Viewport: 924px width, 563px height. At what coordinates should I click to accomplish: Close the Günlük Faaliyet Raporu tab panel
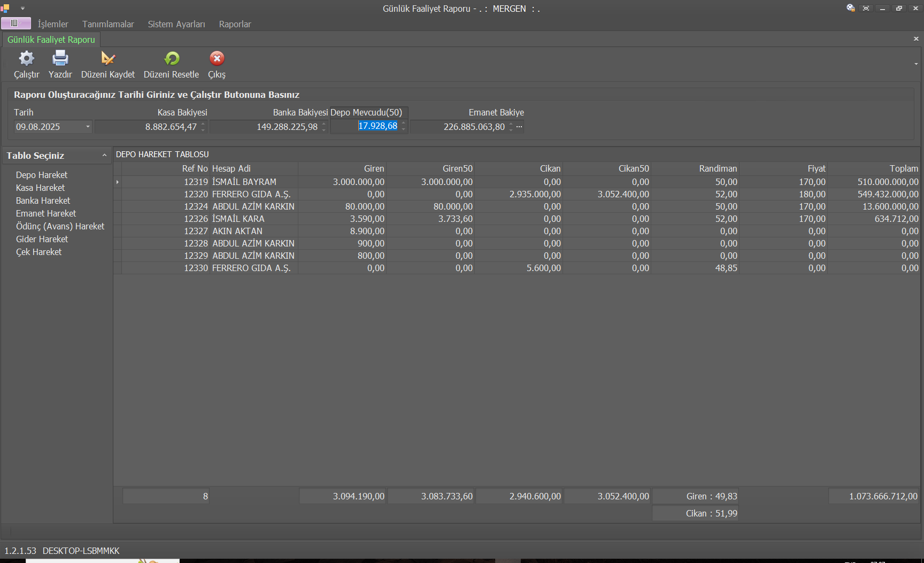pyautogui.click(x=915, y=39)
